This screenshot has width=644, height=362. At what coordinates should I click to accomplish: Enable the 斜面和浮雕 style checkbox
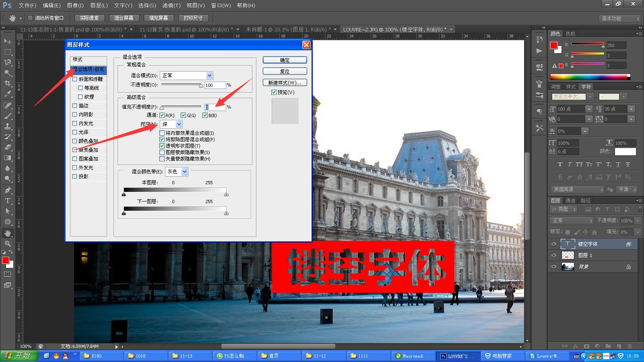(74, 79)
